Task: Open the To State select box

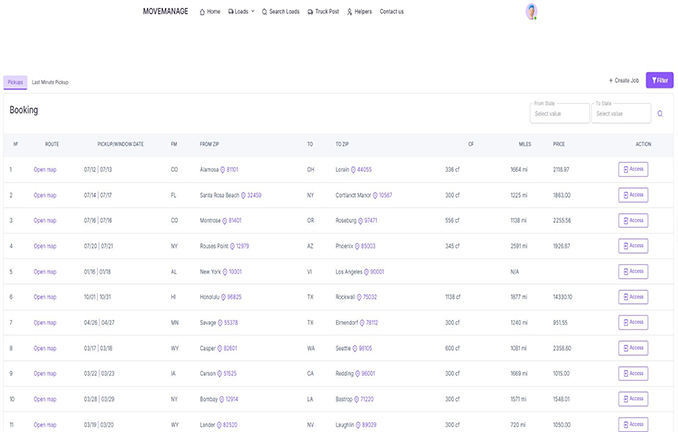Action: point(620,113)
